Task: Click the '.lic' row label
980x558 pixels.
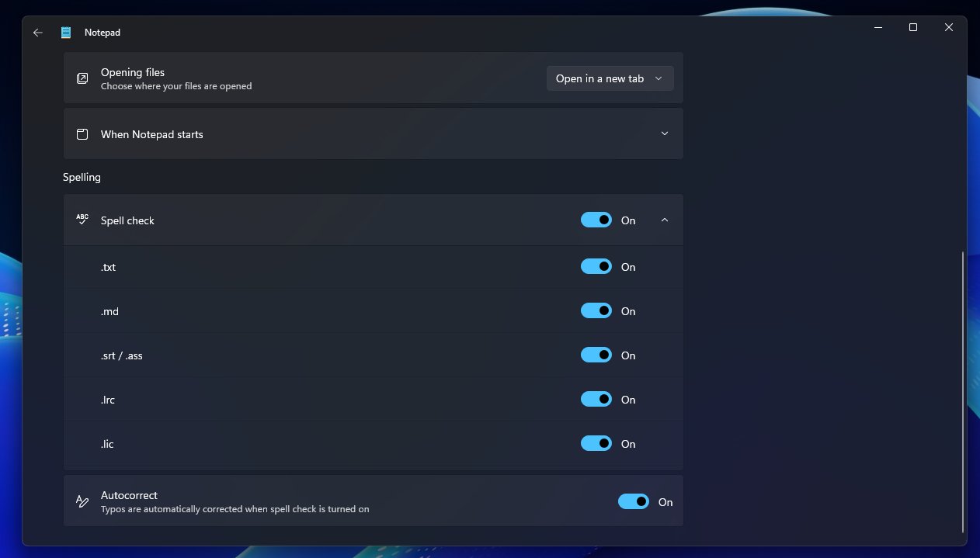Action: (x=107, y=444)
